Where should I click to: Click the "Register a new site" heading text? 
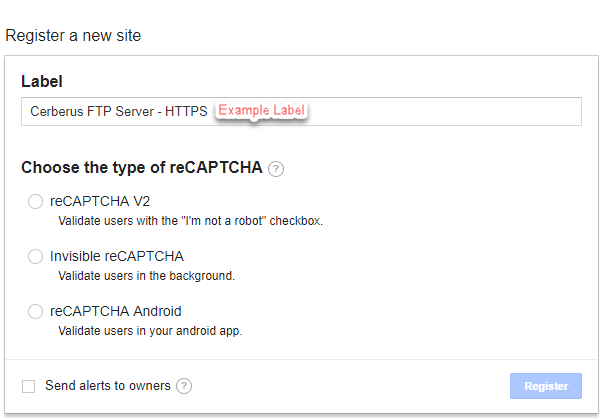click(x=73, y=35)
